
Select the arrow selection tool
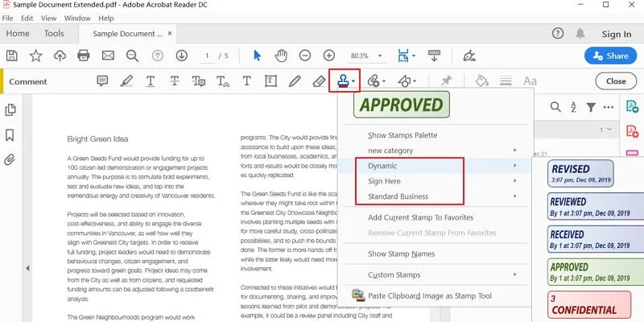(x=257, y=56)
